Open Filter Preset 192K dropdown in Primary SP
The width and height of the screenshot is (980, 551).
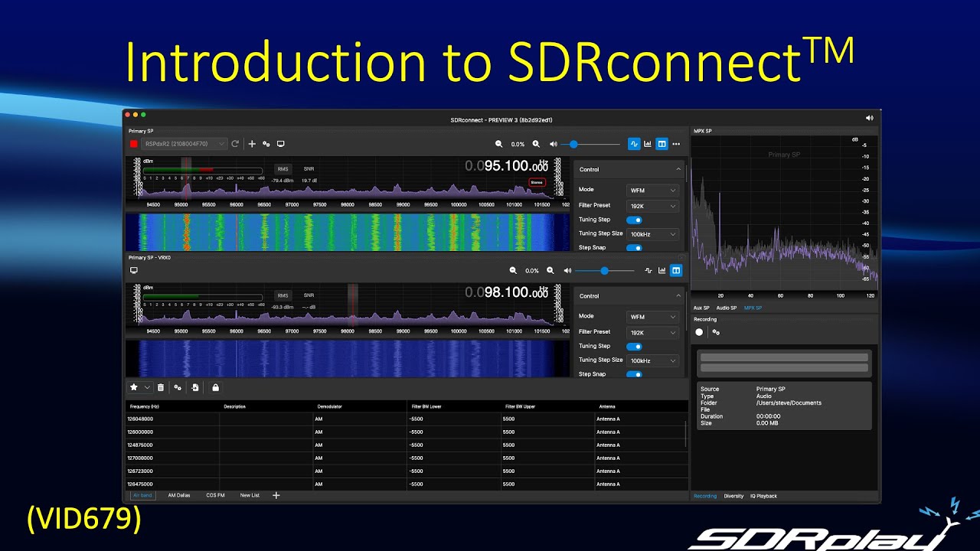click(653, 206)
